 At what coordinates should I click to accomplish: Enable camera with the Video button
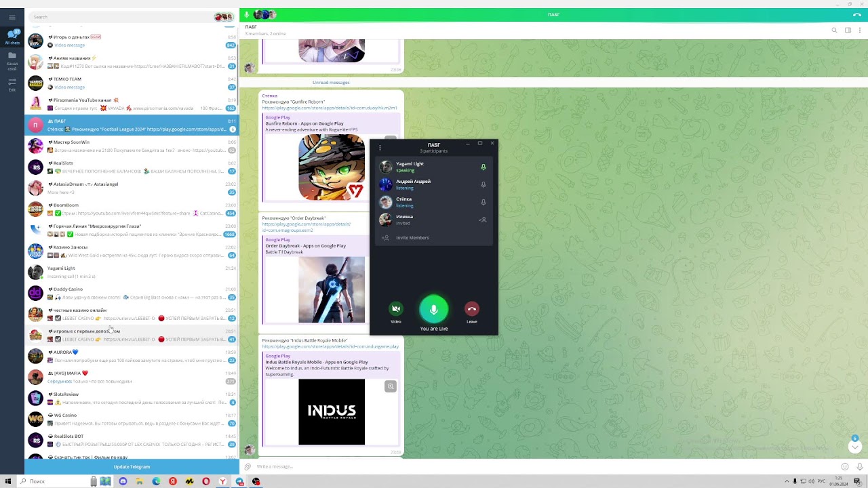396,308
